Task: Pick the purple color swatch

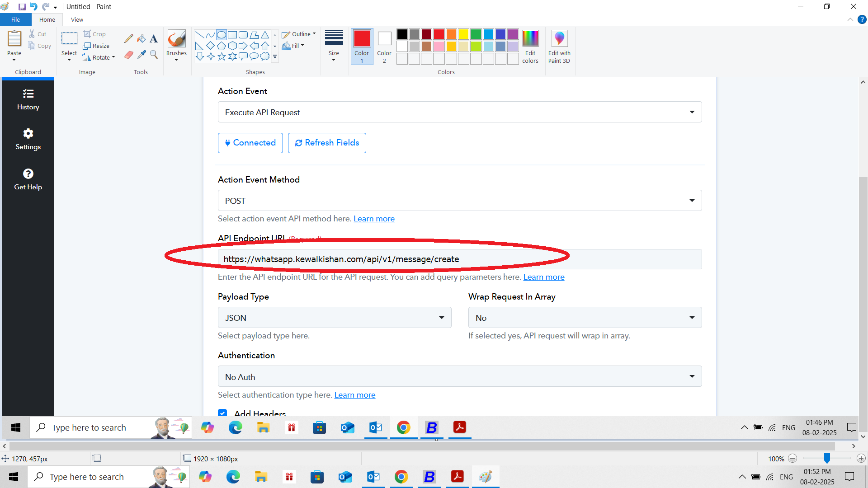Action: (513, 34)
